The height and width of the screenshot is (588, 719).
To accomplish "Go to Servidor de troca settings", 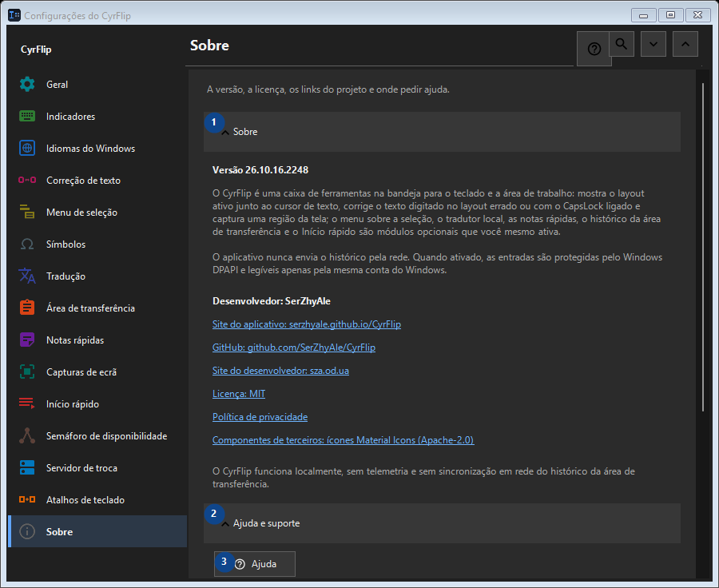I will (97, 468).
